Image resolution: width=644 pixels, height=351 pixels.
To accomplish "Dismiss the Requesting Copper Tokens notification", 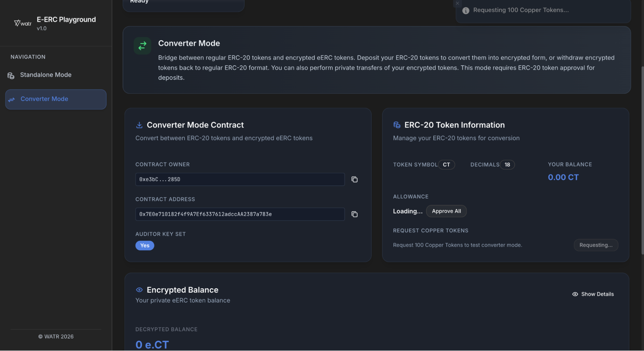I will (x=457, y=3).
